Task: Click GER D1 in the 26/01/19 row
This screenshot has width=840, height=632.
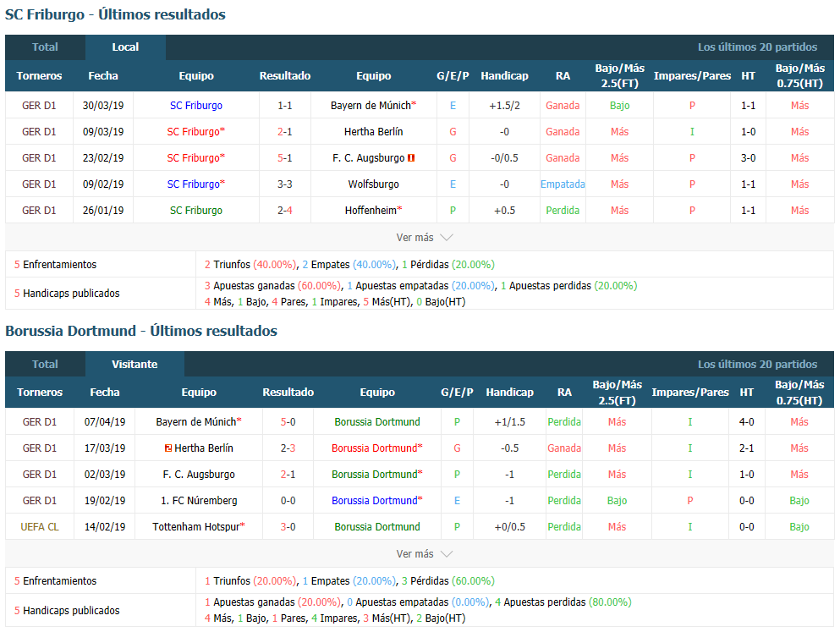Action: coord(39,211)
